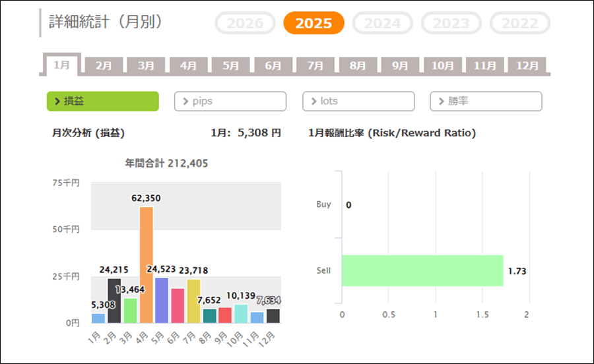Screen dimensions: 594x364
Task: Expand the pips analysis option
Action: click(230, 102)
